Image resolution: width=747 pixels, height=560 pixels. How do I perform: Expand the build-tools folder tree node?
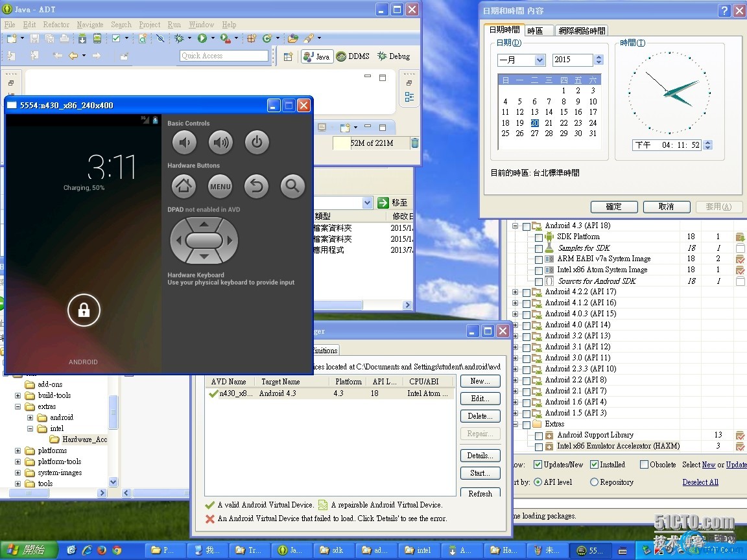pyautogui.click(x=18, y=395)
